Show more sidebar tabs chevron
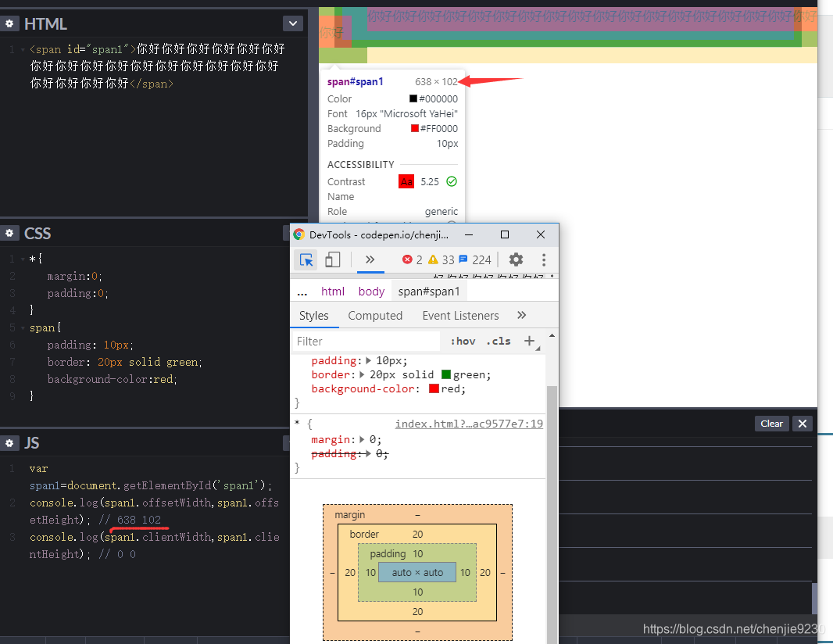The height and width of the screenshot is (644, 833). 522,315
